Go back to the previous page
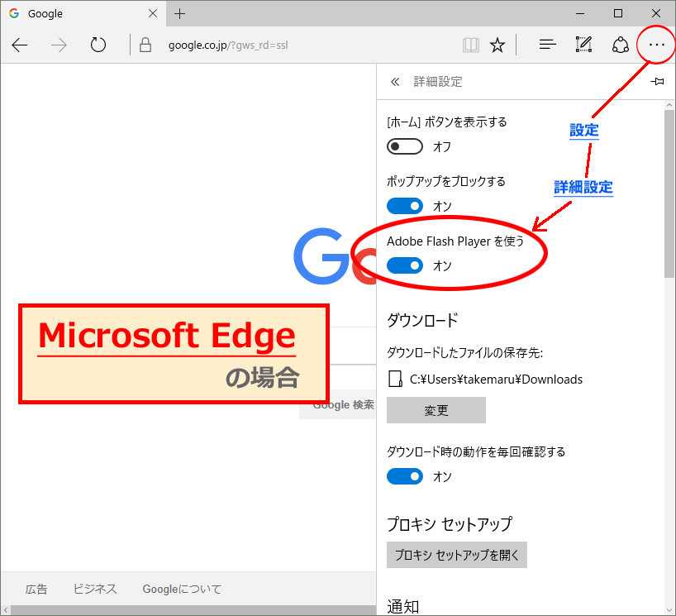Image resolution: width=676 pixels, height=616 pixels. pos(19,45)
